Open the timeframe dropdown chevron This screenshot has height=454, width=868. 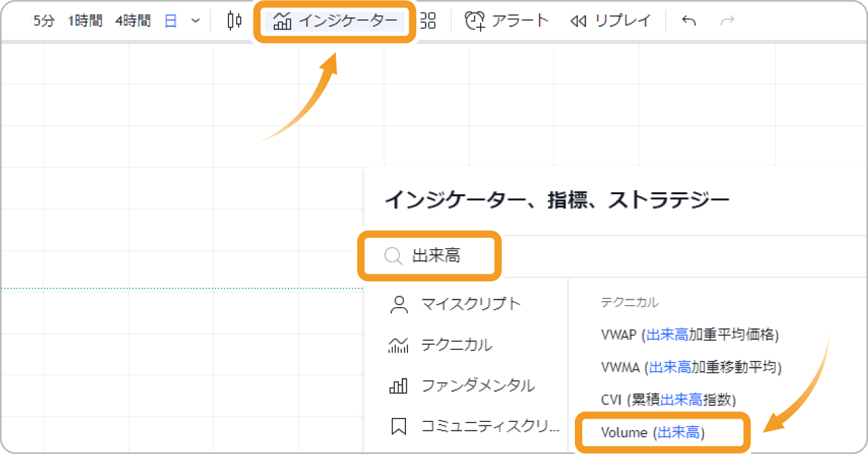tap(195, 21)
